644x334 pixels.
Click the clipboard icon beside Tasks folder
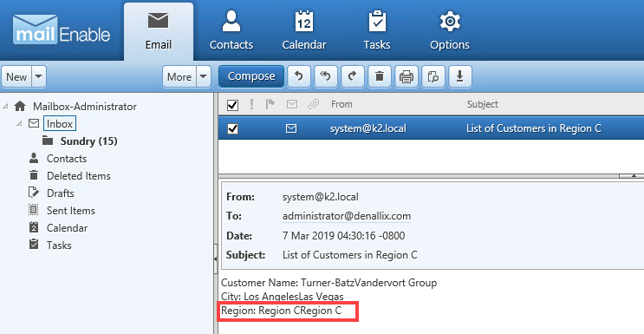[x=34, y=245]
